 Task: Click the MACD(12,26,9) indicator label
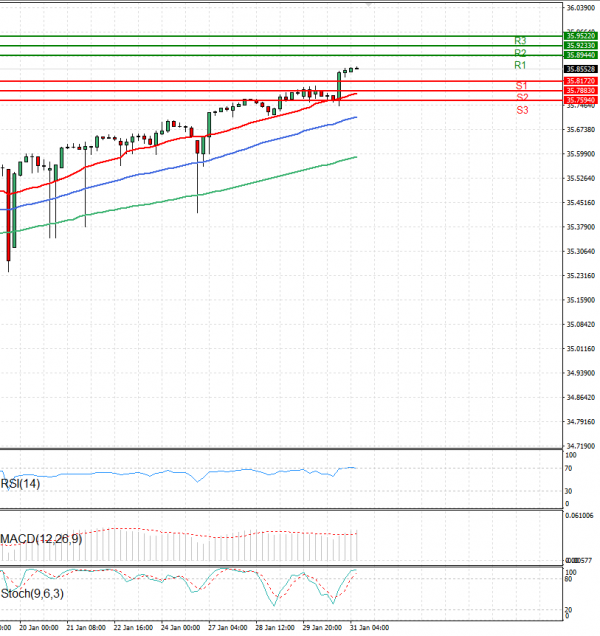[41, 539]
